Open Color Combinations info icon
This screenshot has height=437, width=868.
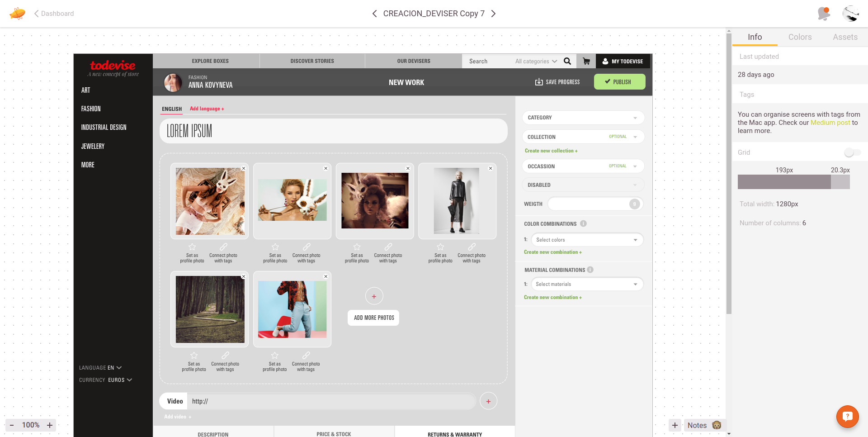coord(583,223)
